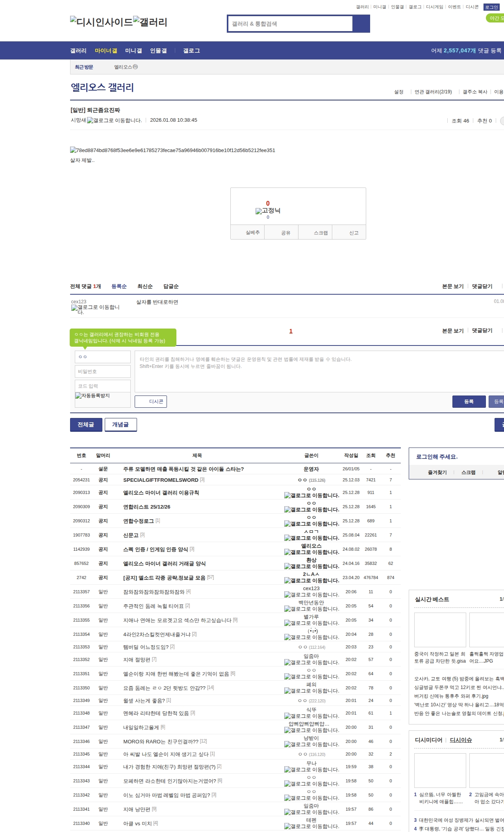Image resolution: width=504 pixels, height=832 pixels.
Task: Switch to the 개념글 tab
Action: (x=120, y=425)
